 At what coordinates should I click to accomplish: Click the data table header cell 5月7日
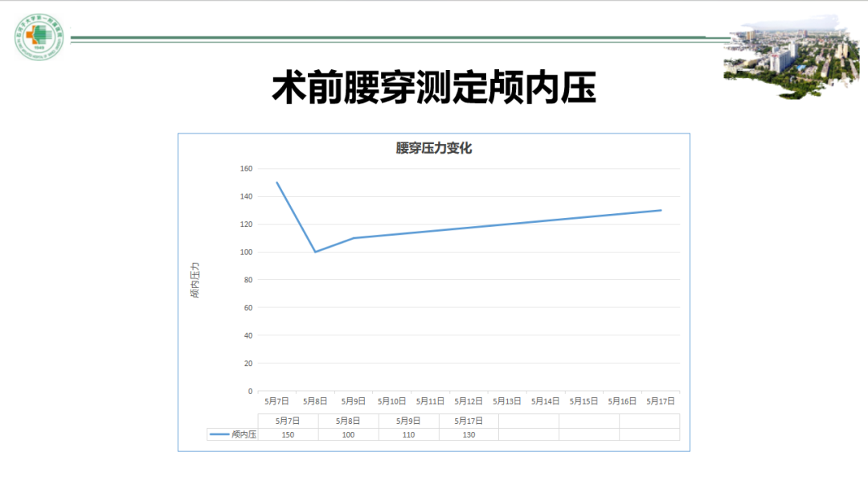[288, 421]
